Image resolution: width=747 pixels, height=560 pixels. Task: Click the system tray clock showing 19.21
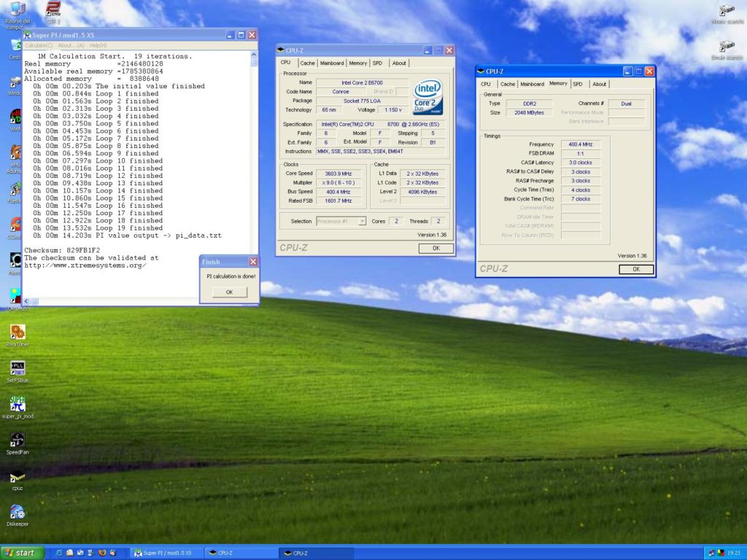[733, 553]
